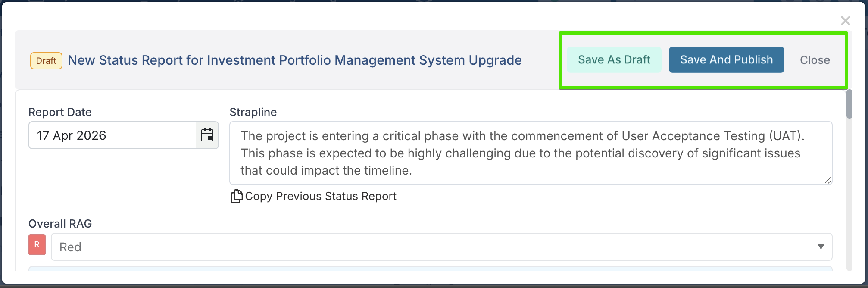Save the status report as draft
868x288 pixels.
coord(614,60)
